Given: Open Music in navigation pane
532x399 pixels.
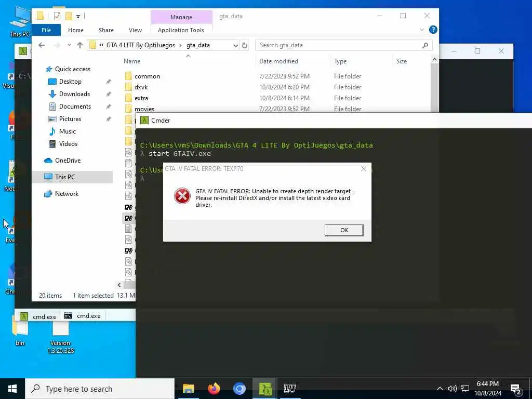Looking at the screenshot, I should click(x=67, y=131).
